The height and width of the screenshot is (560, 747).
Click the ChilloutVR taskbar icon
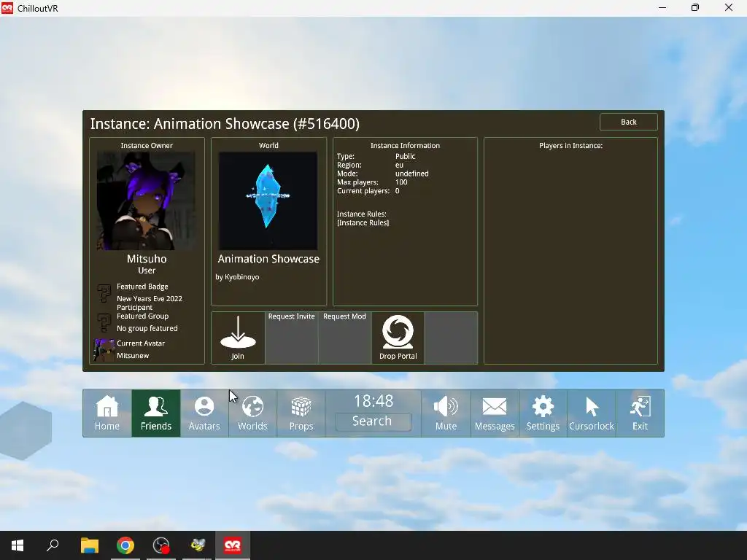(233, 545)
